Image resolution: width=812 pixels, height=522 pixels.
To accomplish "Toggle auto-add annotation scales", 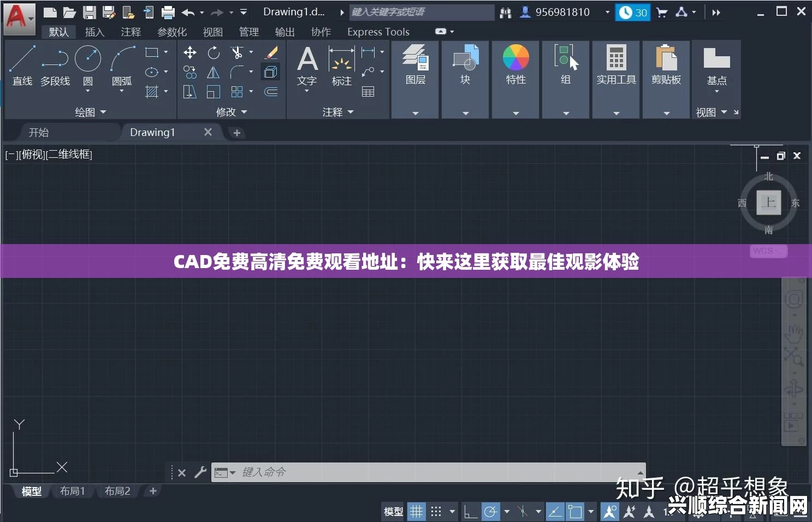I will (630, 512).
